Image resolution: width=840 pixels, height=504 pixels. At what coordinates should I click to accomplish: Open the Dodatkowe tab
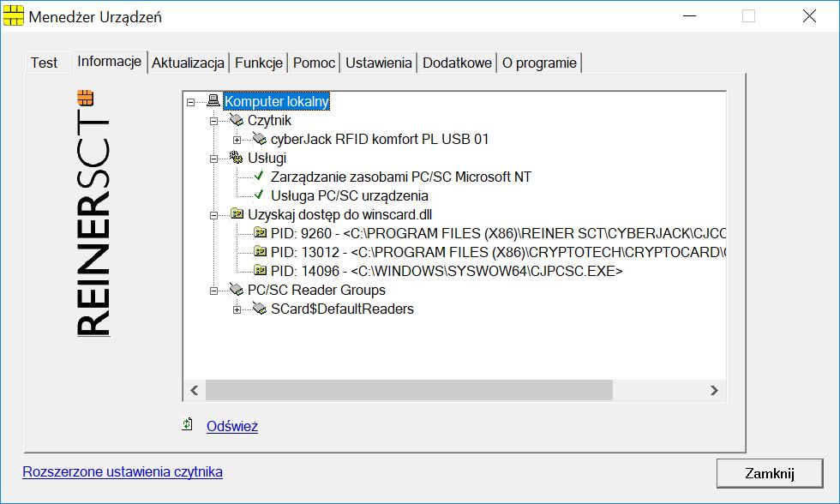(457, 63)
